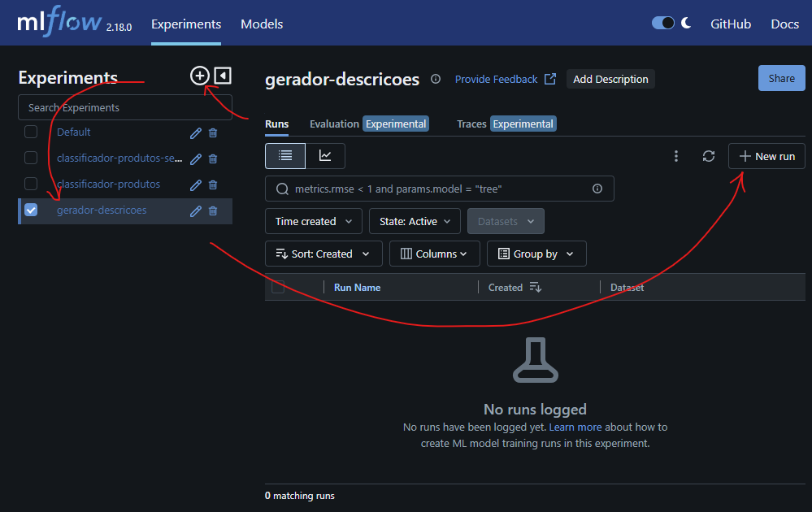The width and height of the screenshot is (812, 512).
Task: Open the Datasets dropdown
Action: pos(506,221)
